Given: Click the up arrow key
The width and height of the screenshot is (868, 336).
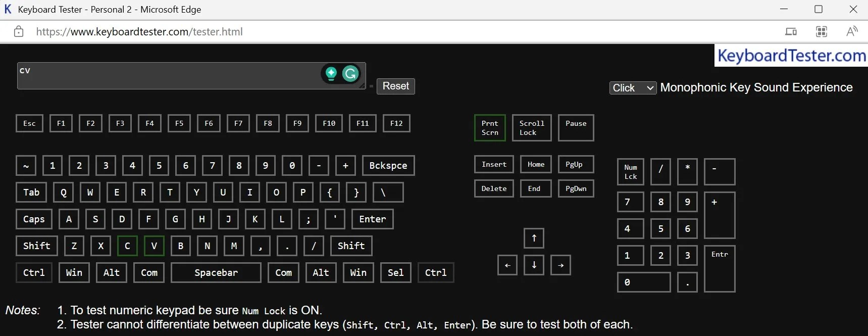Looking at the screenshot, I should point(534,238).
